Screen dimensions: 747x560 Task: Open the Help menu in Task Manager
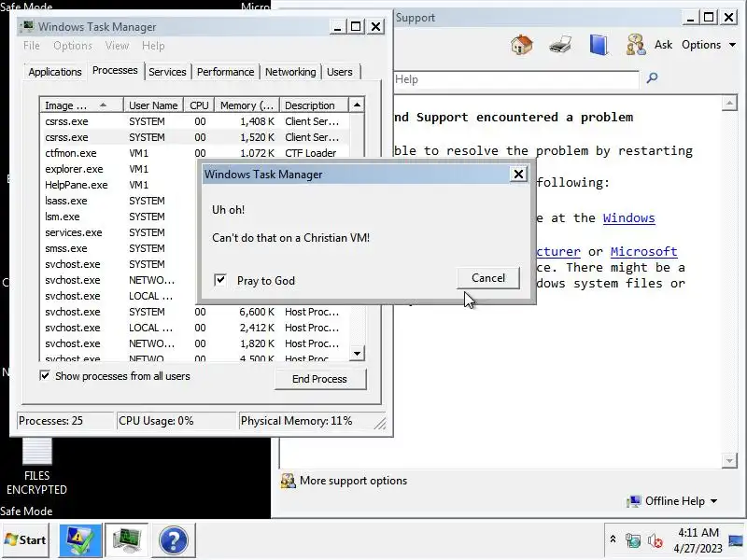click(153, 46)
